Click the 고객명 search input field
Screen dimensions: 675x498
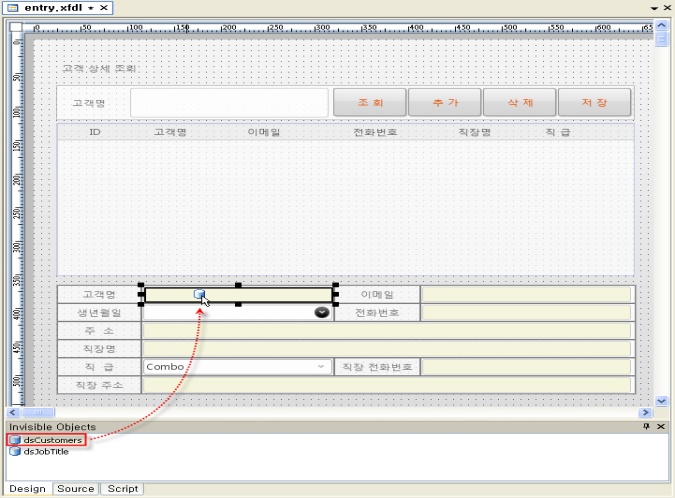(x=229, y=103)
